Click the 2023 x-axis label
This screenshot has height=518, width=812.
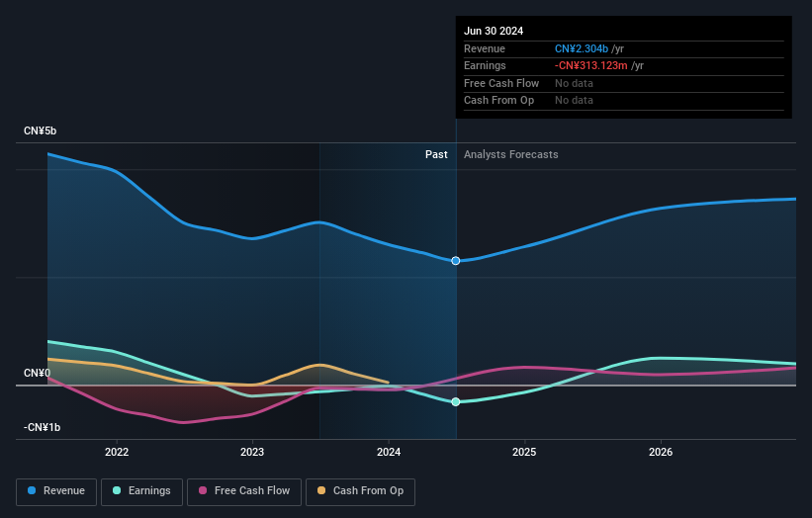[x=252, y=453]
